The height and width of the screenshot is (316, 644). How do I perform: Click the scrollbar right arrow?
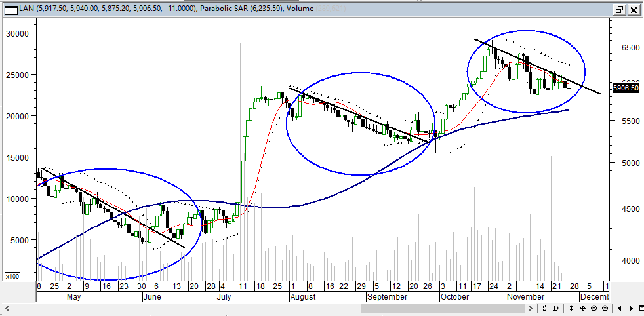pyautogui.click(x=531, y=307)
